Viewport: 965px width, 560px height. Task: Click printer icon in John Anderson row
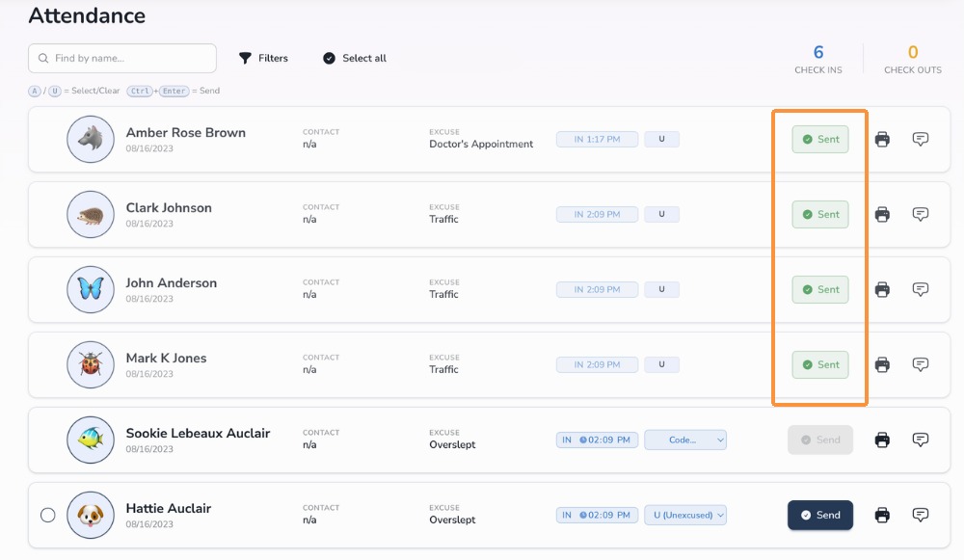882,289
